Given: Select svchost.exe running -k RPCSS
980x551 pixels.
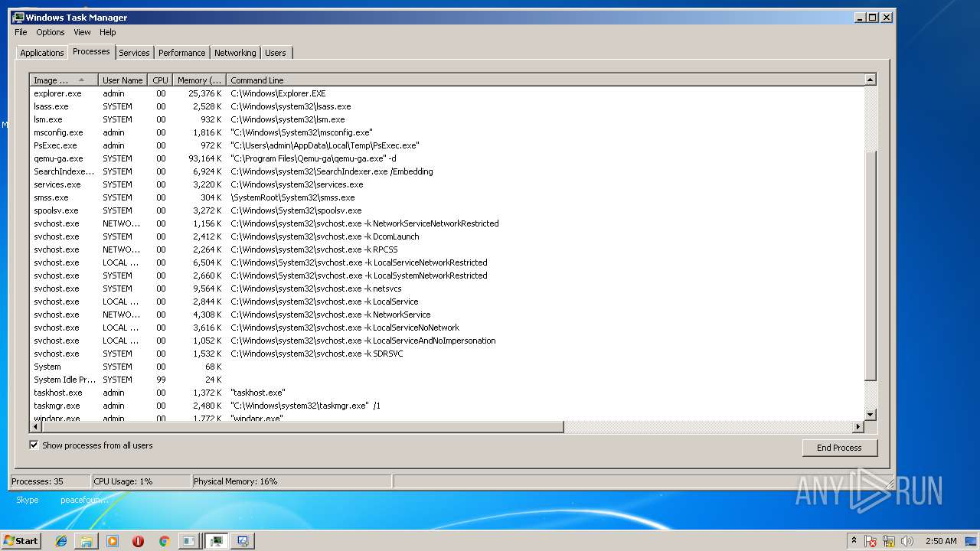Looking at the screenshot, I should pyautogui.click(x=446, y=249).
